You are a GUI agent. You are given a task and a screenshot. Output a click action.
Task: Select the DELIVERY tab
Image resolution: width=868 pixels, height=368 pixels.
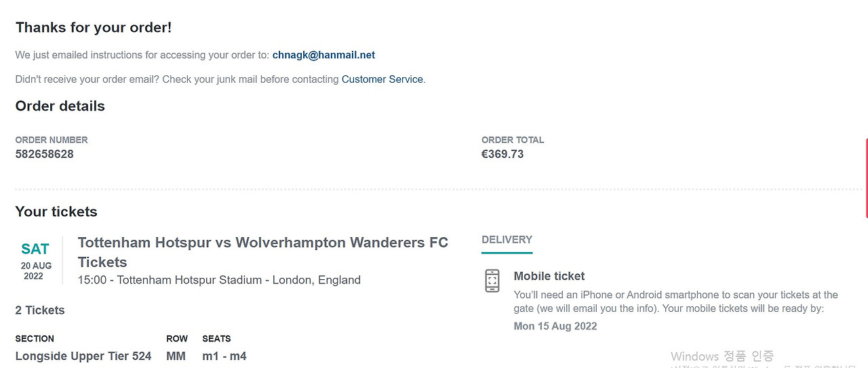pyautogui.click(x=507, y=240)
